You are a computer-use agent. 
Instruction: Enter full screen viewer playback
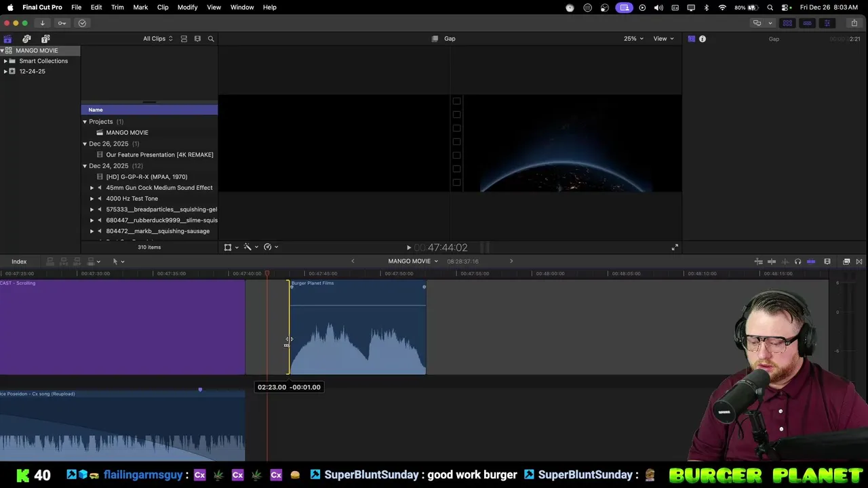tap(675, 248)
